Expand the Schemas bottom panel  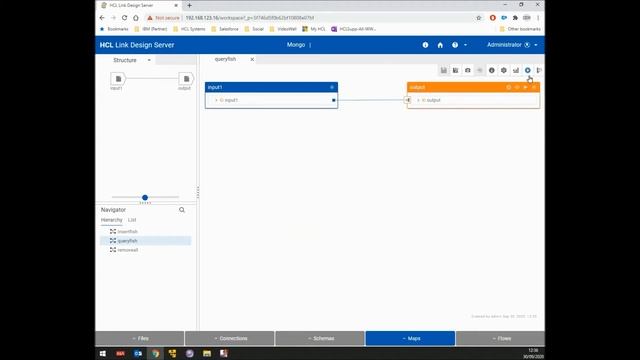(320, 338)
